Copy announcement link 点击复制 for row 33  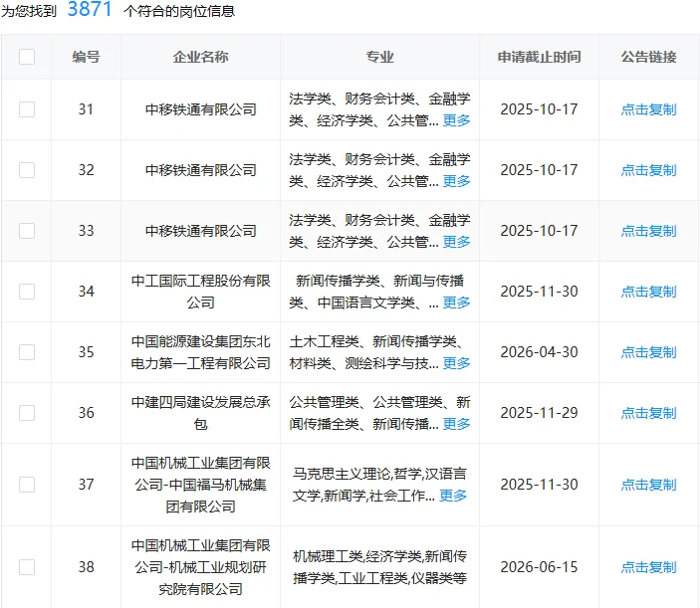tap(648, 231)
